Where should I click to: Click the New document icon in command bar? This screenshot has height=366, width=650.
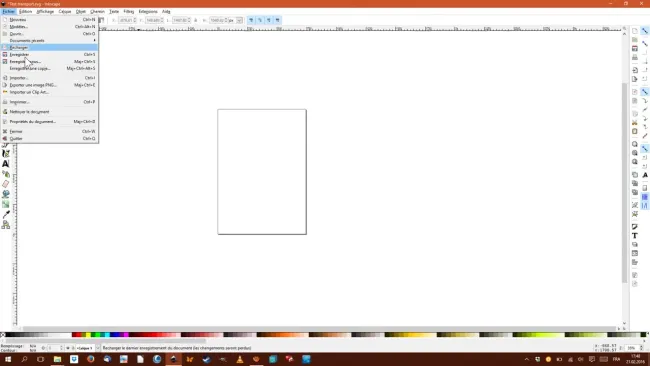635,31
